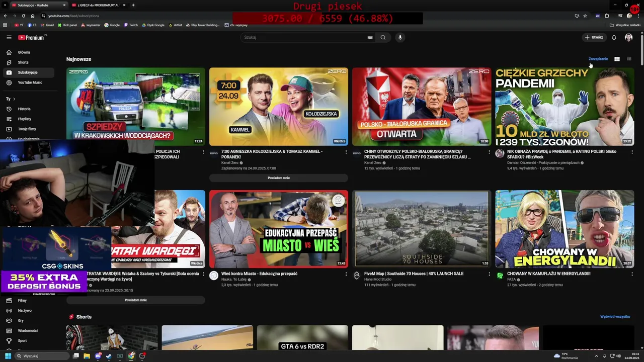Open GTA 6 vs RDR2 short

point(302,337)
